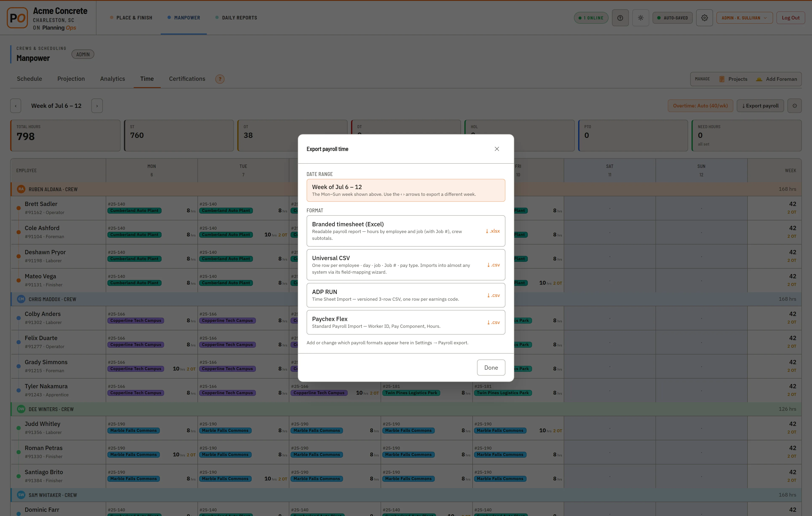Image resolution: width=812 pixels, height=516 pixels.
Task: Click the SW avatar for Sam Whitaker
Action: 21,495
